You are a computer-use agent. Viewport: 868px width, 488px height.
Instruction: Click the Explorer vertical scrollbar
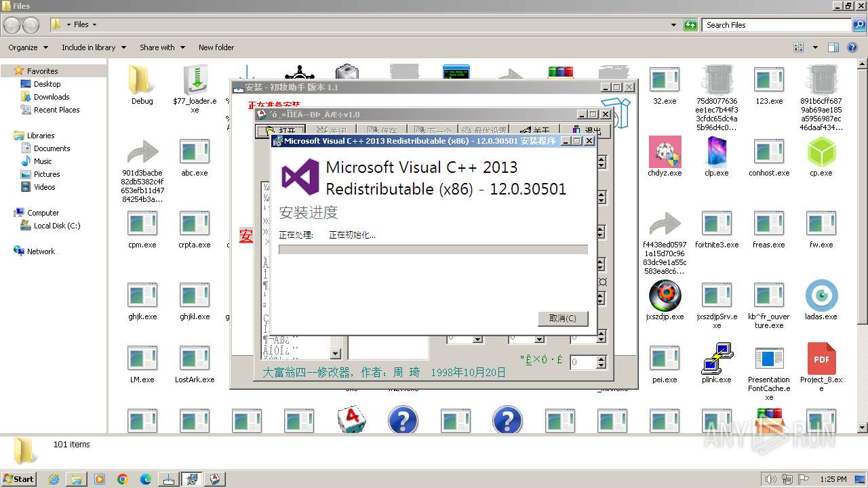(862, 246)
